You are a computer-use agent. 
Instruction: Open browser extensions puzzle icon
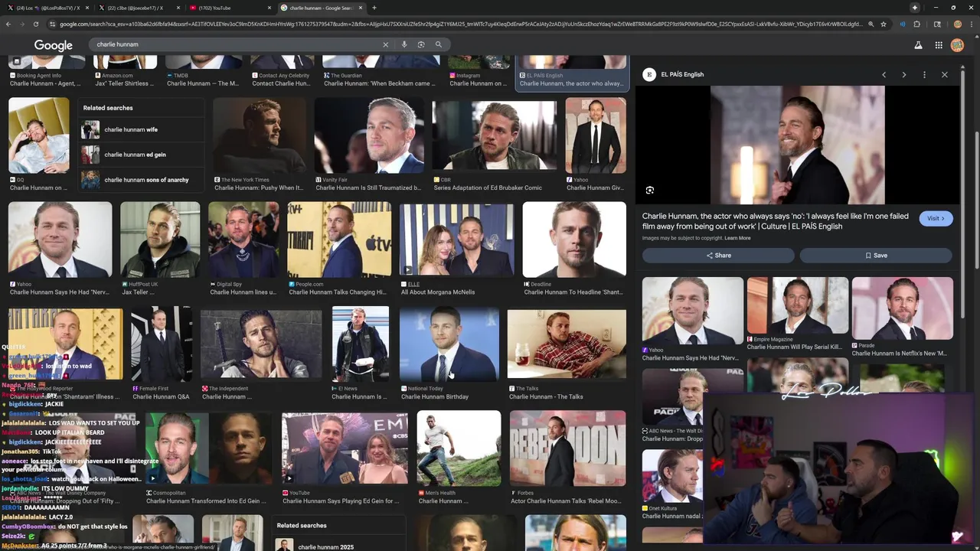tap(916, 24)
